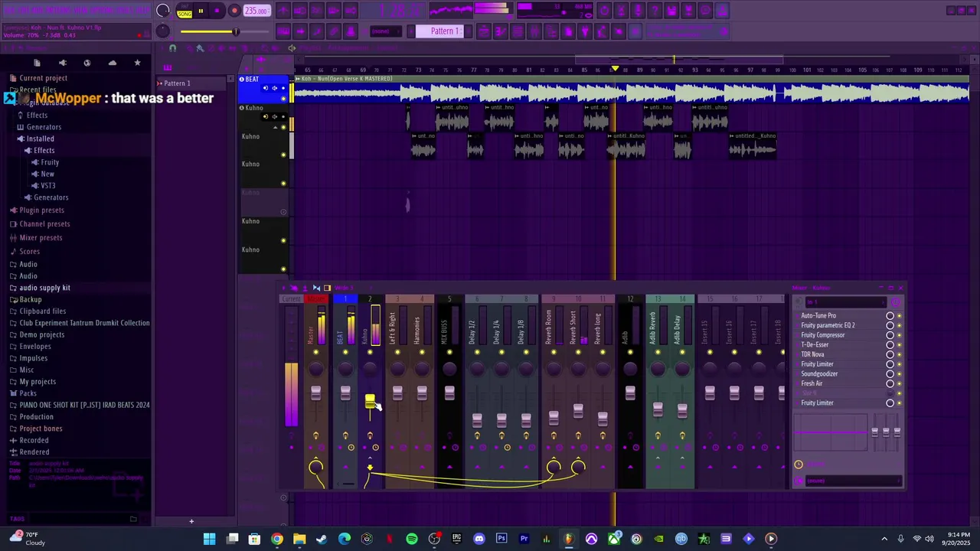Open the Fruity Compressor effect slot
Viewport: 980px width, 551px height.
[x=823, y=335]
